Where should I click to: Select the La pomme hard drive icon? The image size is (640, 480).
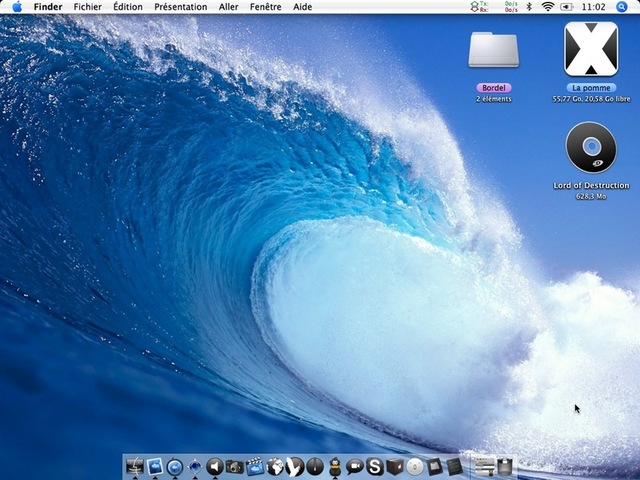(x=591, y=49)
